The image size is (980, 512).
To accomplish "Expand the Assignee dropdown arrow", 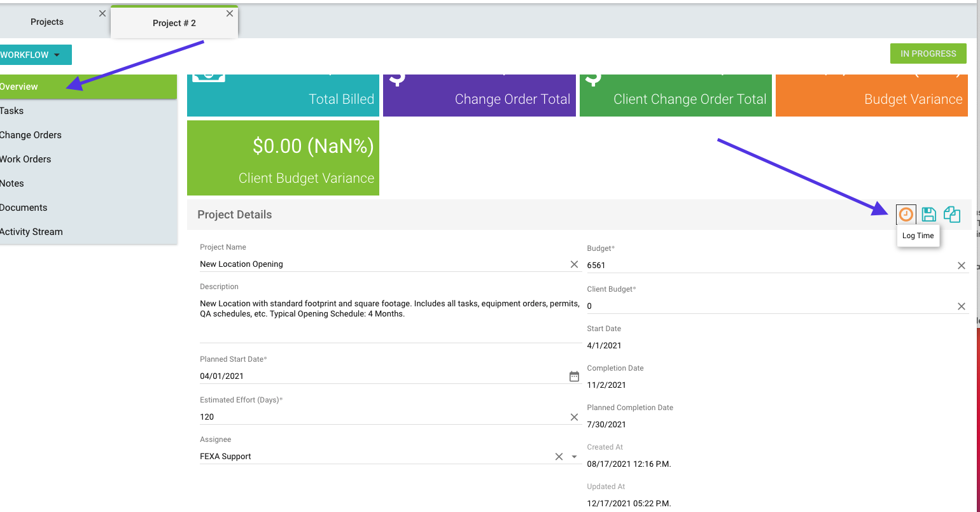I will click(574, 457).
